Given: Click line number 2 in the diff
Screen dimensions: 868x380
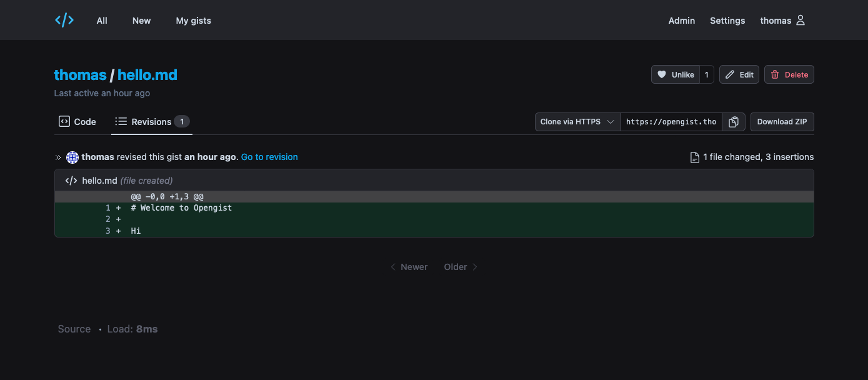Looking at the screenshot, I should (x=108, y=219).
